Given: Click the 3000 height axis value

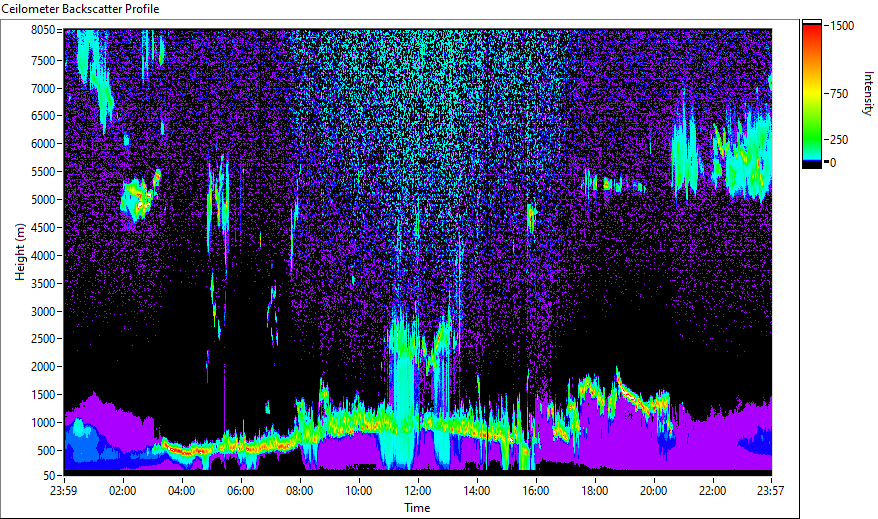Looking at the screenshot, I should [43, 312].
